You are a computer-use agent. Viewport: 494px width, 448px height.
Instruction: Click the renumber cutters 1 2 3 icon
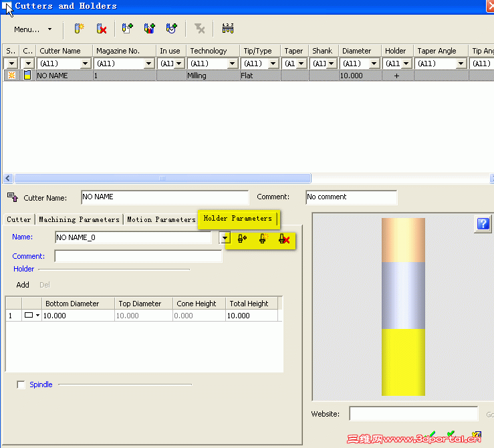point(227,29)
